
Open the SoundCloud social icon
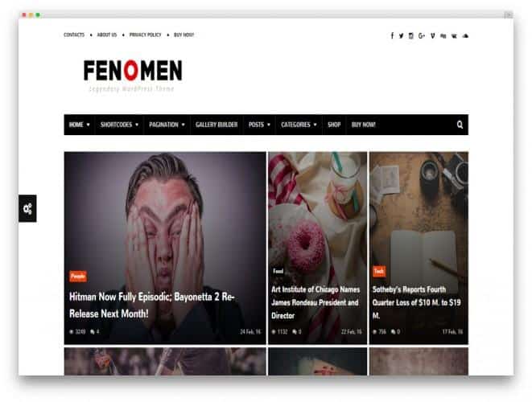pos(465,35)
